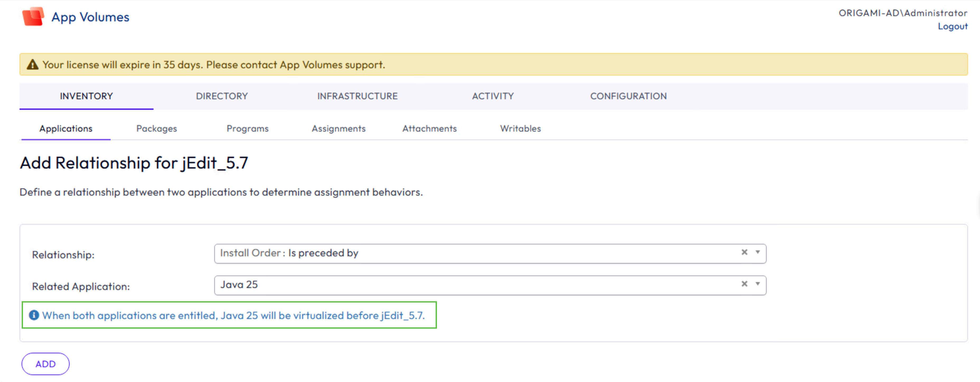Open the DIRECTORY tab
Viewport: 980px width, 382px height.
222,96
